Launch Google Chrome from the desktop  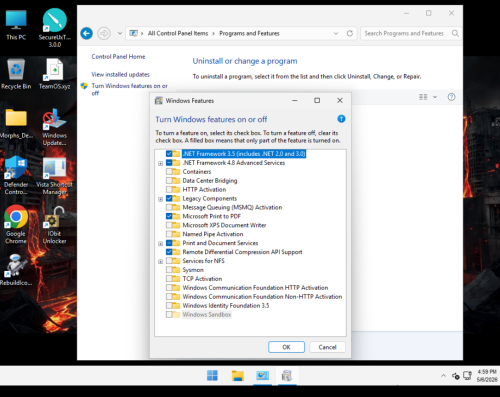16,224
